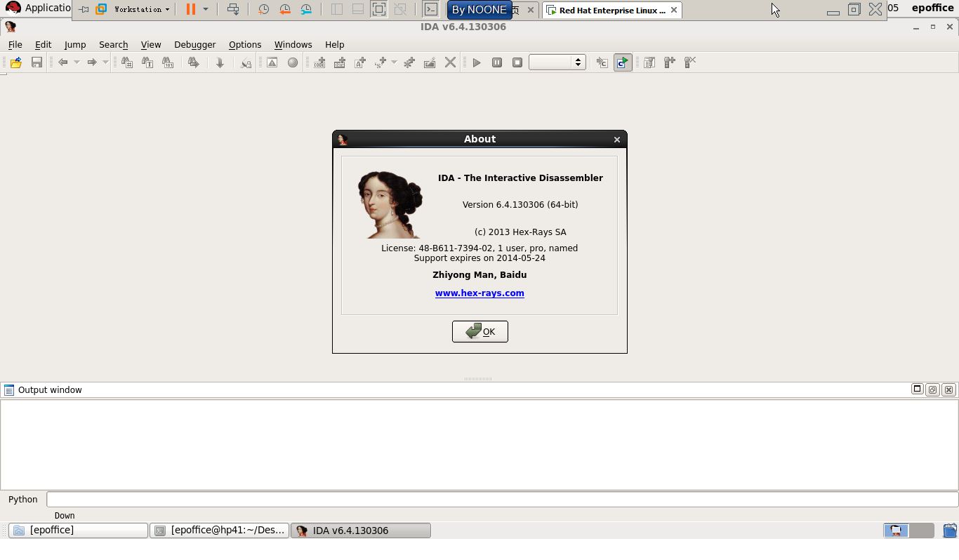Jump forward with the right arrow icon
This screenshot has width=959, height=560.
tap(92, 62)
